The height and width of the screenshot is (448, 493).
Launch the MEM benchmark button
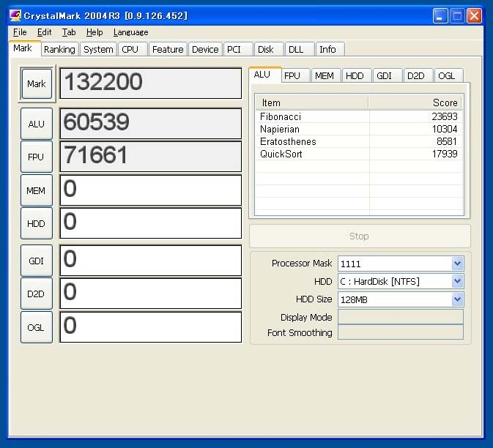36,191
